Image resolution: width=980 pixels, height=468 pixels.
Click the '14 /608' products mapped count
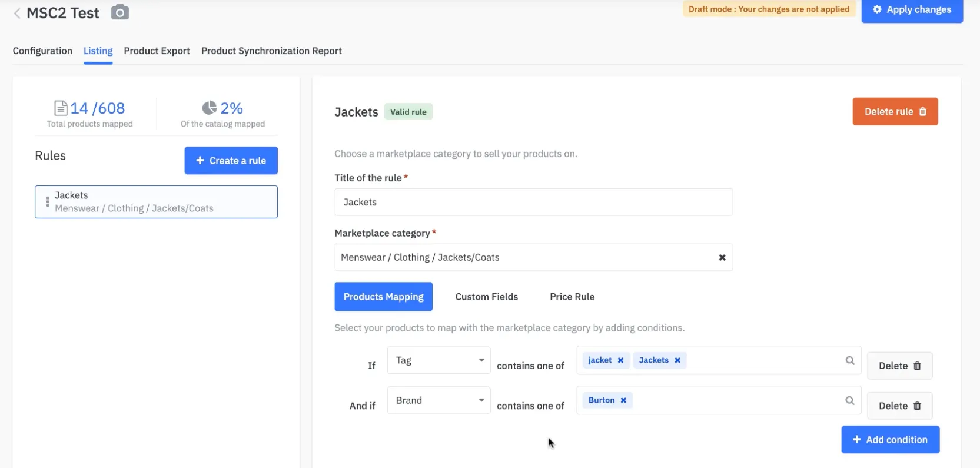tap(98, 108)
